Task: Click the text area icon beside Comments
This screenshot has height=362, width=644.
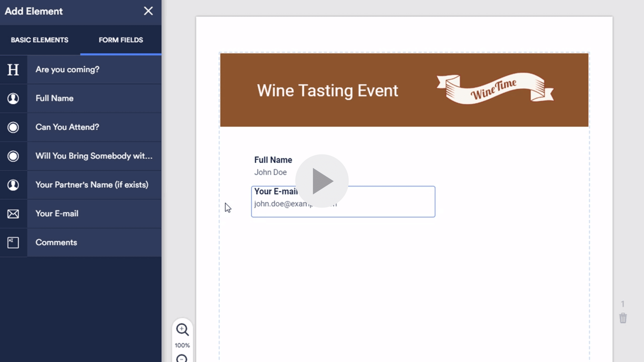Action: 13,243
